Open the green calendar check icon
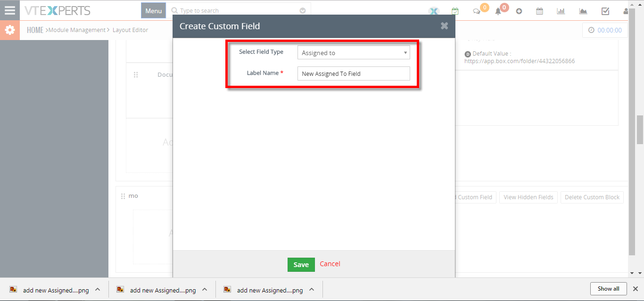This screenshot has height=301, width=644. point(455,11)
